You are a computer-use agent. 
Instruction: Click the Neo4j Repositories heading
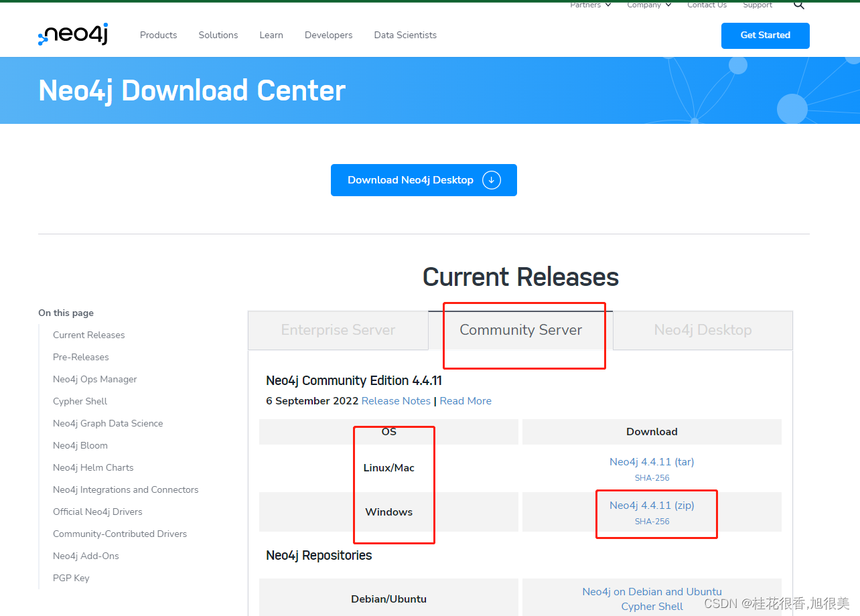(319, 555)
